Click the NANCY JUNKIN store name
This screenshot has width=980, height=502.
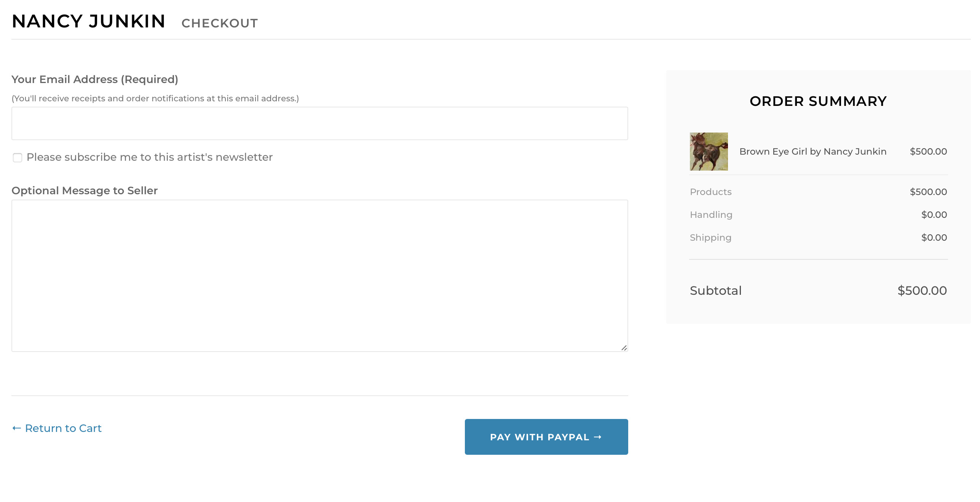(89, 21)
